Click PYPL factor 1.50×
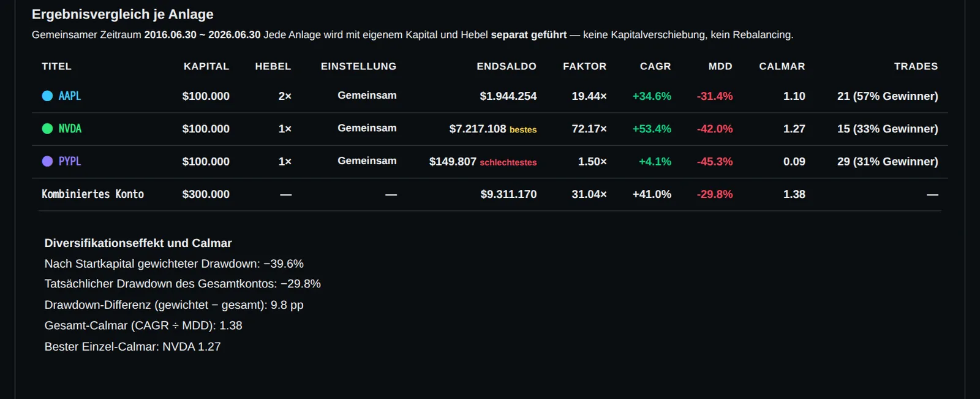The height and width of the screenshot is (399, 980). pyautogui.click(x=592, y=162)
